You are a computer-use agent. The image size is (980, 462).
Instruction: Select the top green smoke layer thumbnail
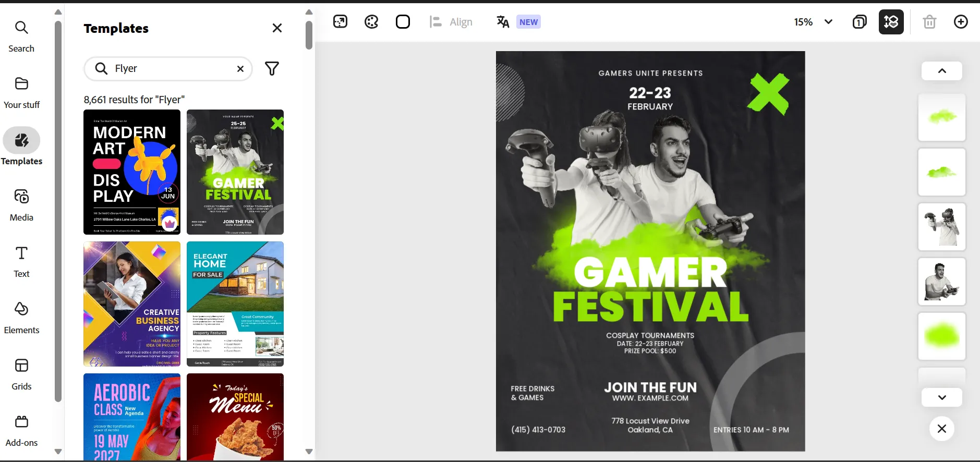(942, 117)
